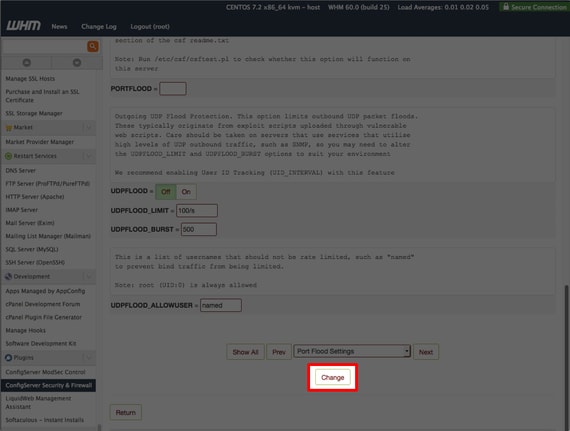The height and width of the screenshot is (431, 570).
Task: Click the Return button
Action: coord(126,412)
